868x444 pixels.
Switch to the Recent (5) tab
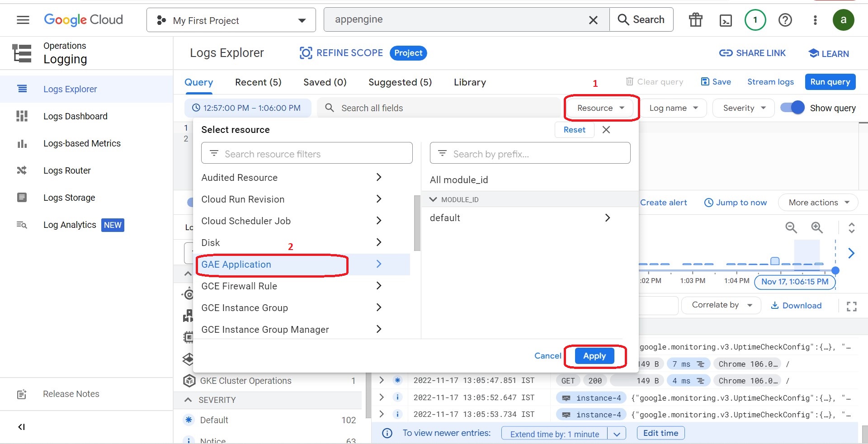tap(258, 82)
